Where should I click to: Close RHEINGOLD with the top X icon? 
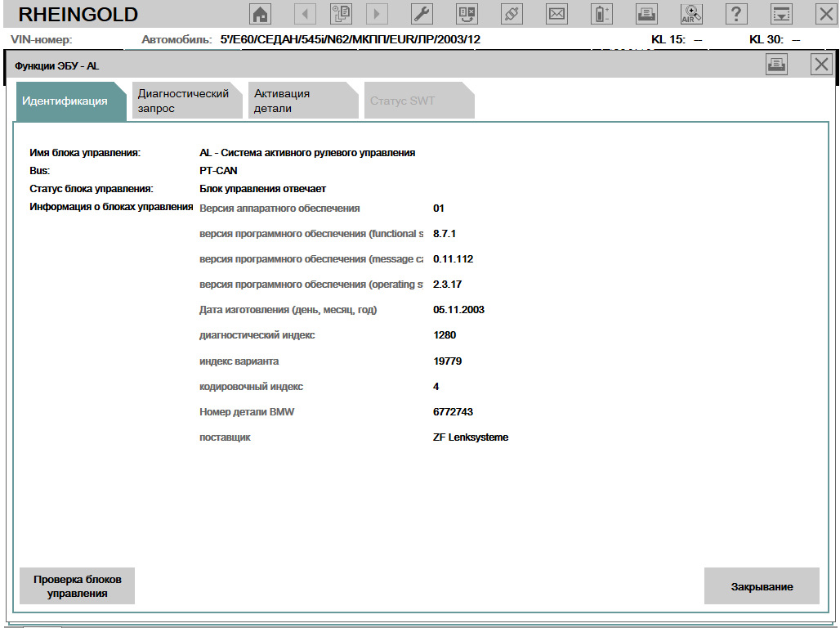coord(826,14)
